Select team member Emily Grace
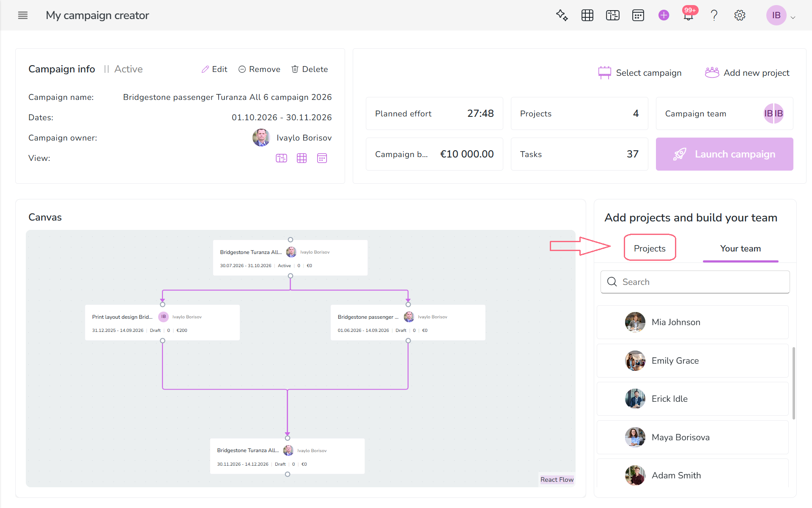Screen dimensions: 812x508 (x=693, y=361)
